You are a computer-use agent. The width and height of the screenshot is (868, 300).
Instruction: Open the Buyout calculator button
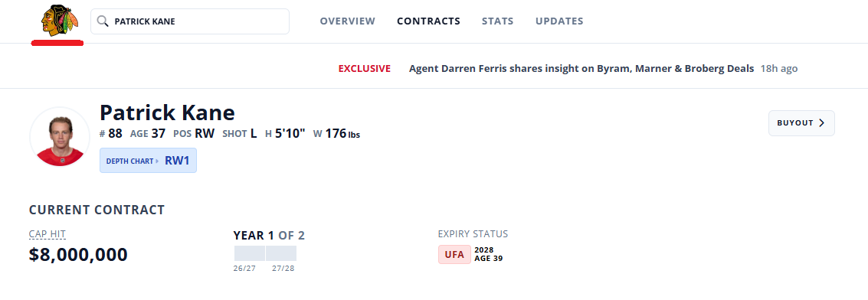[x=801, y=123]
